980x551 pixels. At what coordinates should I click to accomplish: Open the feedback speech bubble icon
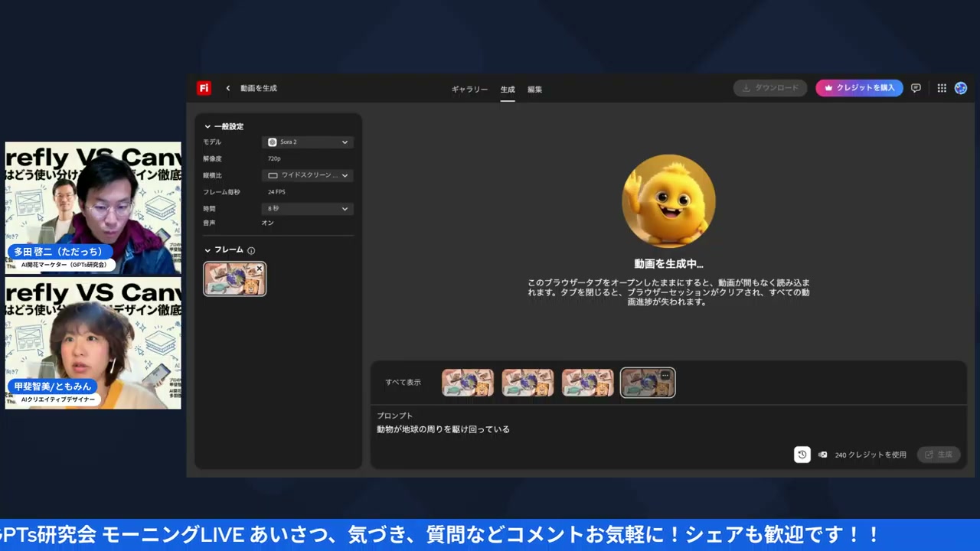[916, 88]
